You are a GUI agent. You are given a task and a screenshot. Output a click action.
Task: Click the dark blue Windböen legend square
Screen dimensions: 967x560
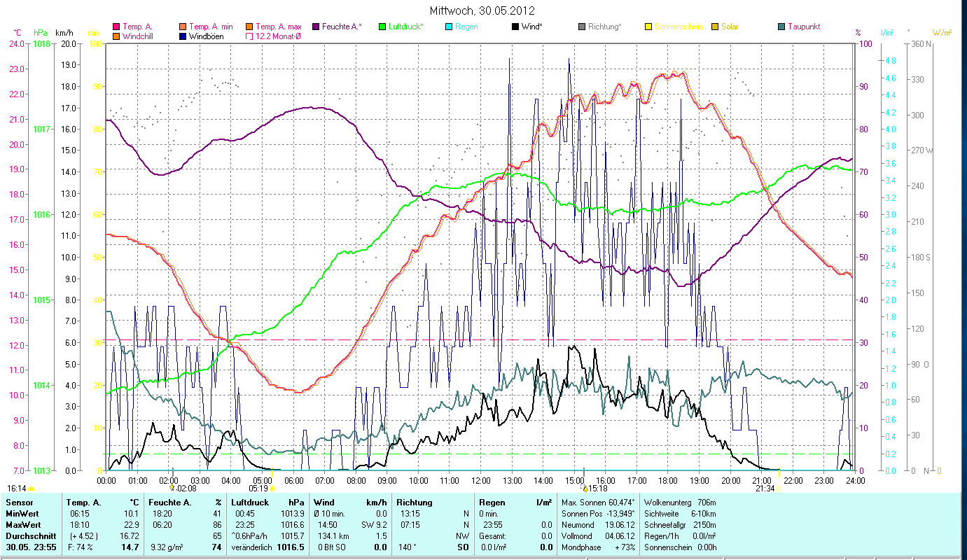(x=183, y=36)
